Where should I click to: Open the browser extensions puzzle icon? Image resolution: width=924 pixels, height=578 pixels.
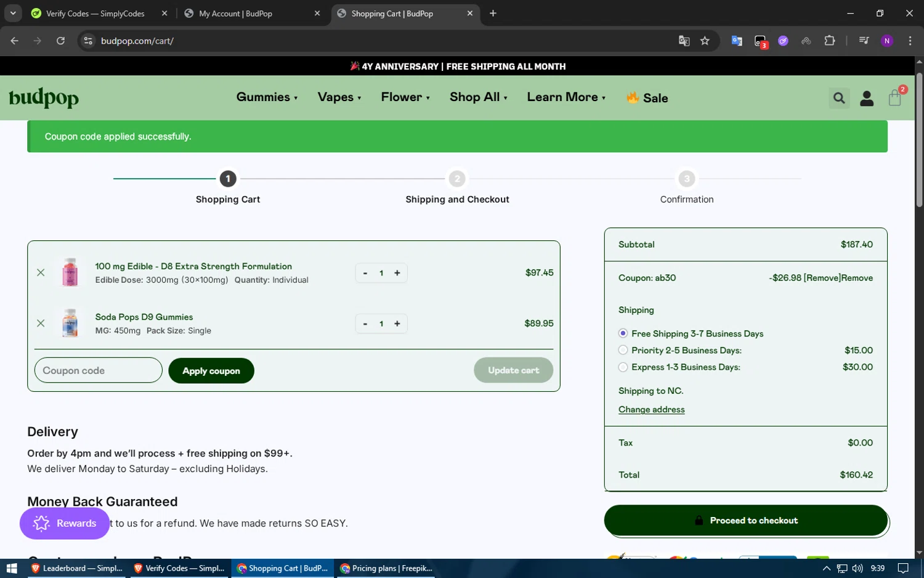coord(830,41)
